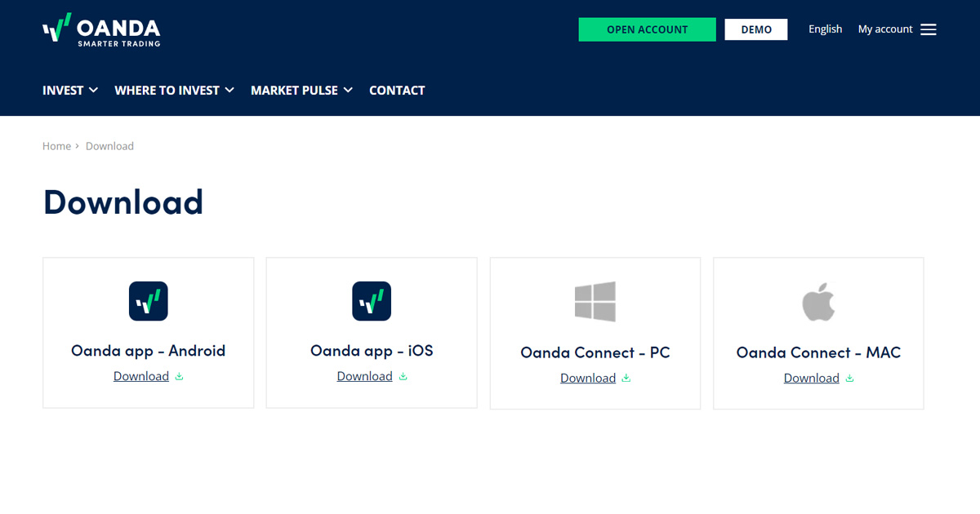Click the Oanda app iOS card
This screenshot has height=514, width=980.
tap(372, 332)
